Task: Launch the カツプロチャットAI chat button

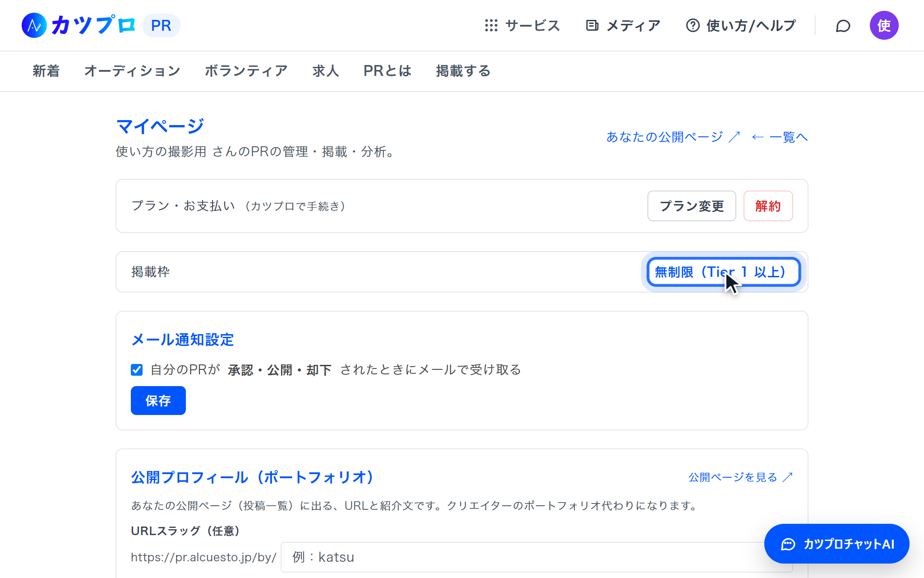Action: pyautogui.click(x=836, y=544)
